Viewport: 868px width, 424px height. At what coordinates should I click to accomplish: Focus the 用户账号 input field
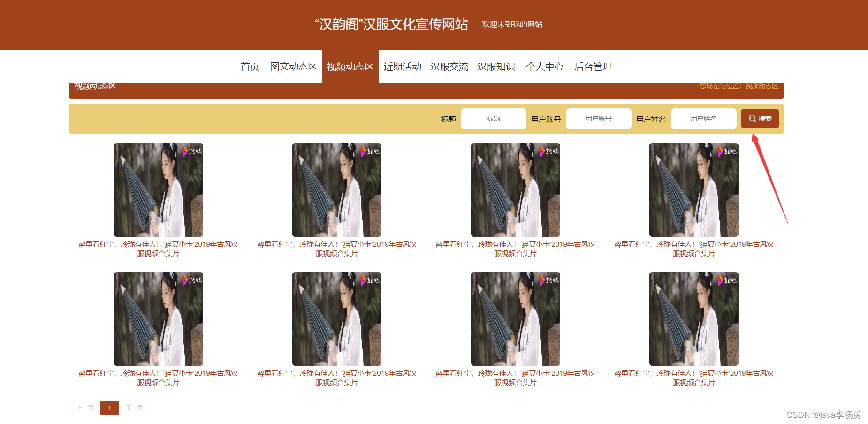coord(598,119)
